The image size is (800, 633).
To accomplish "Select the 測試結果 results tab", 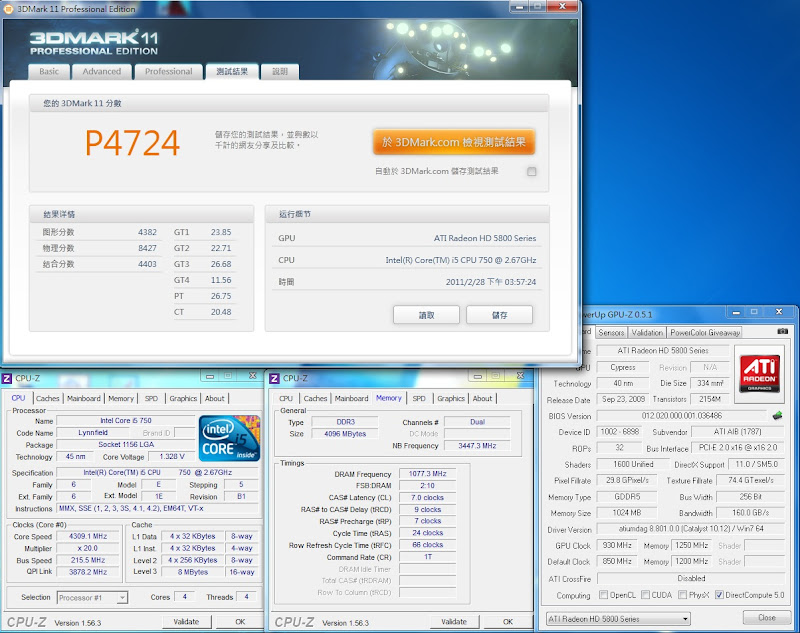I will tap(232, 71).
